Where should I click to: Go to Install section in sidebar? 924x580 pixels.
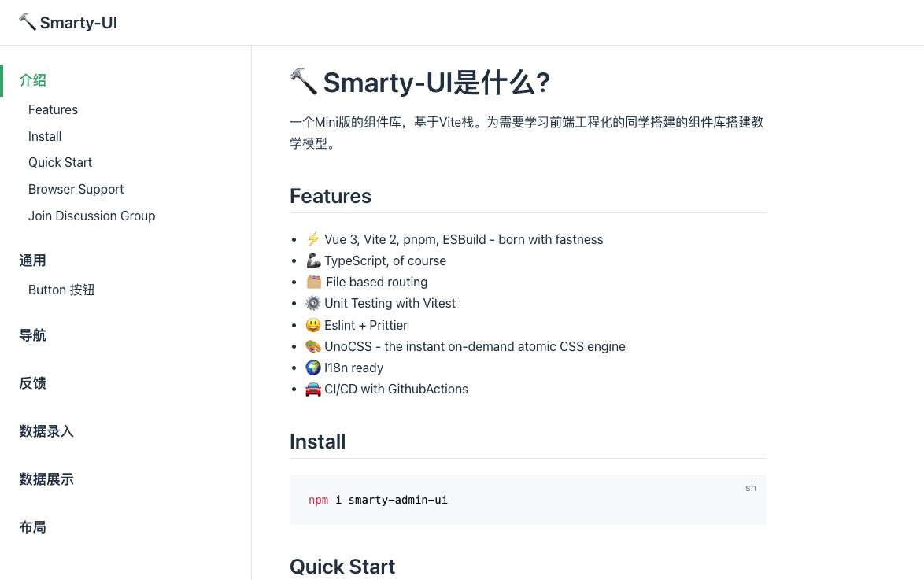tap(45, 136)
